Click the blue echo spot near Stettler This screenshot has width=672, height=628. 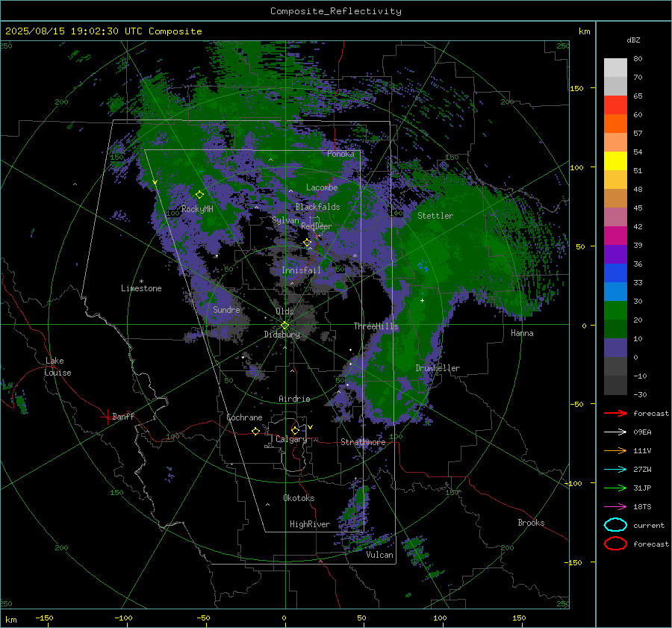pyautogui.click(x=423, y=266)
